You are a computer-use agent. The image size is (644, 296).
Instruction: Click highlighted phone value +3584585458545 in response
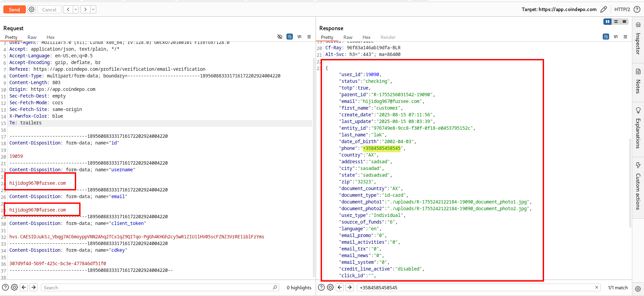point(382,148)
